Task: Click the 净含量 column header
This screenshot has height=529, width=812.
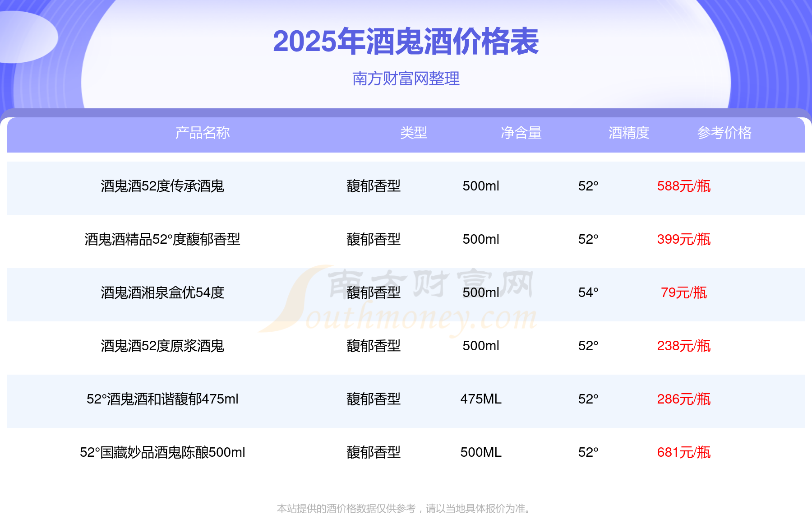Action: pyautogui.click(x=521, y=133)
